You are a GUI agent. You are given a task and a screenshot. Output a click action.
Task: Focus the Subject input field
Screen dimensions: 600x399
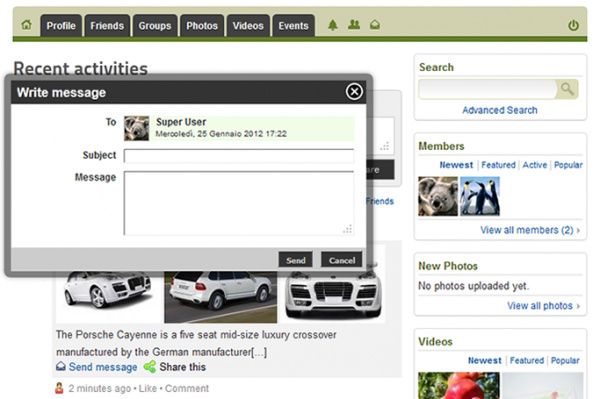point(239,156)
